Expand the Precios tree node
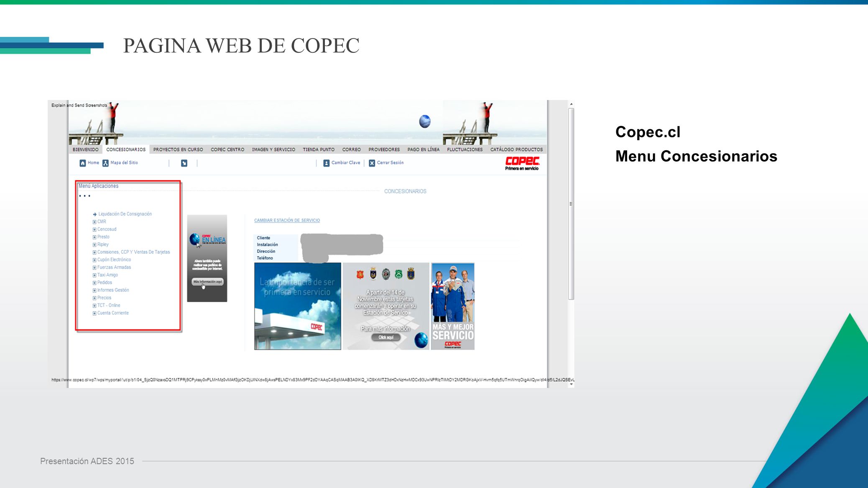Screen dimensions: 868x488 (94, 298)
